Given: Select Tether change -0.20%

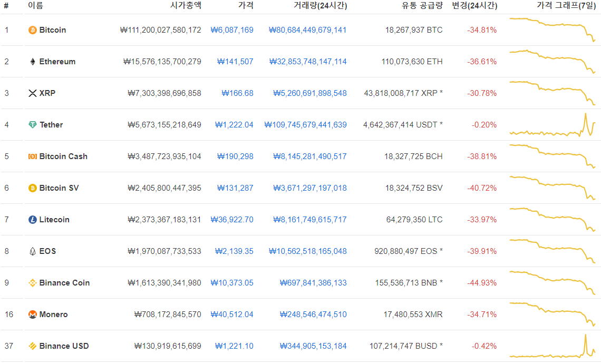Looking at the screenshot, I should 484,125.
